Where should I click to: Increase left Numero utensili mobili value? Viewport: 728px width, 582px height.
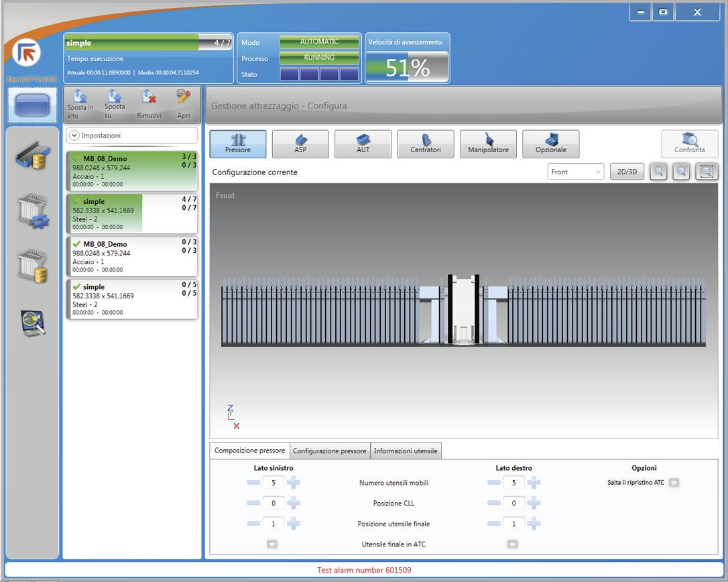pyautogui.click(x=294, y=483)
